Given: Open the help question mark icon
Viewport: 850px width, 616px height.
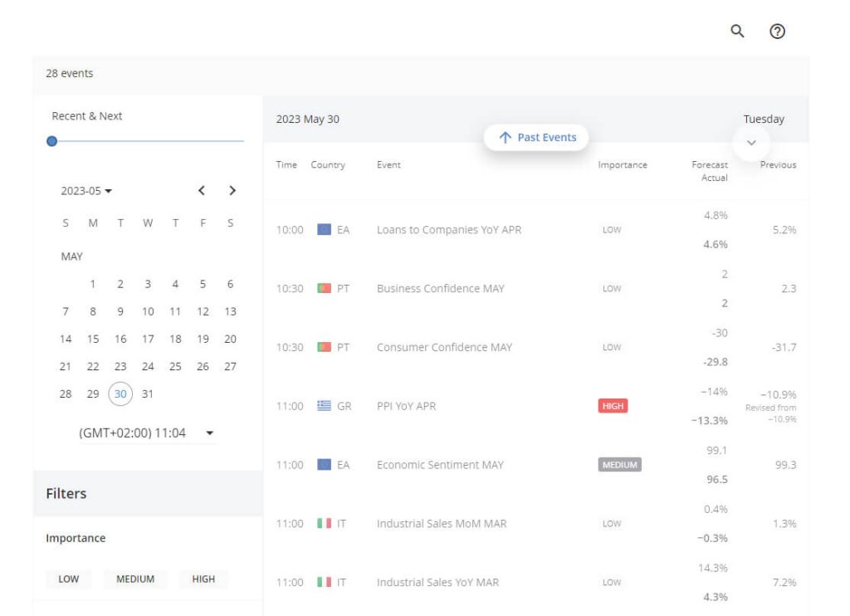Looking at the screenshot, I should 777,32.
